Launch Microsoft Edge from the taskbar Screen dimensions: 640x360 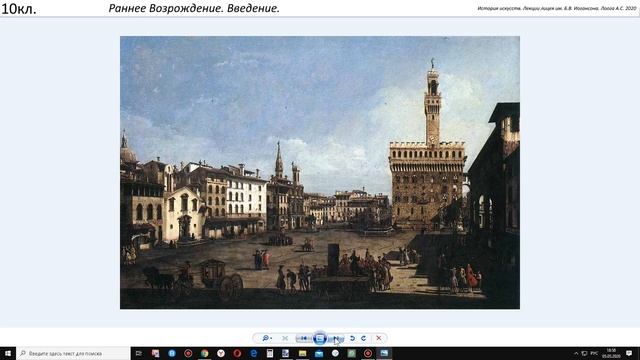coord(253,353)
